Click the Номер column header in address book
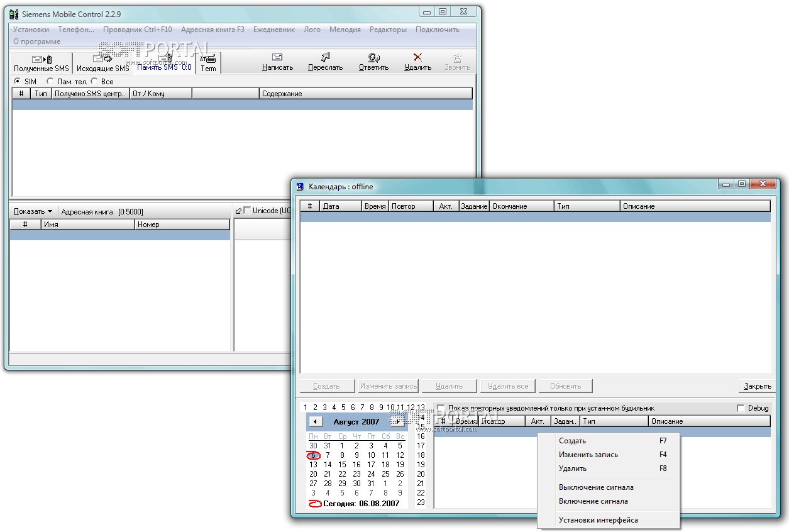 [182, 224]
